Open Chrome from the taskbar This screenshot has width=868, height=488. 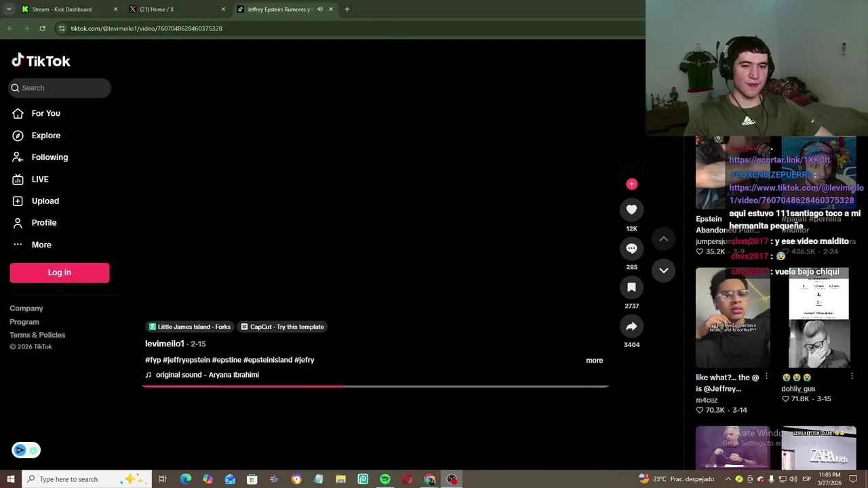429,479
